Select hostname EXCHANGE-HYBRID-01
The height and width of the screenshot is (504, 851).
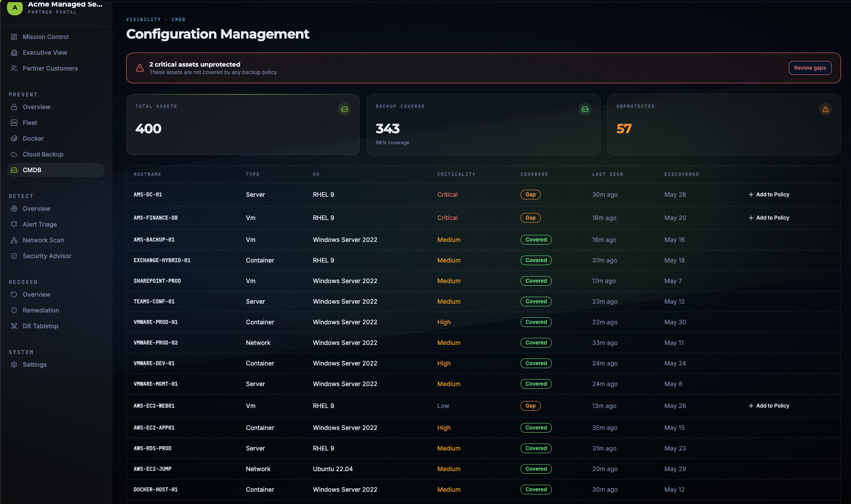pyautogui.click(x=162, y=260)
